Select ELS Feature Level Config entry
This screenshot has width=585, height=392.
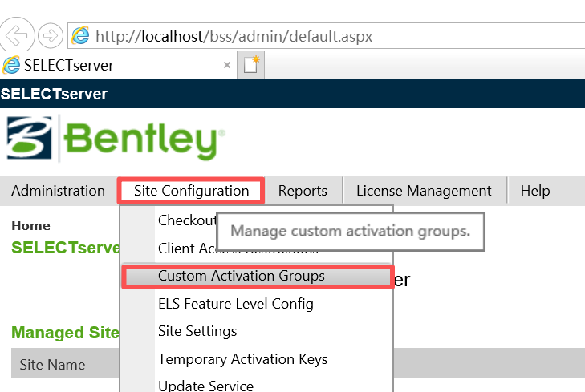(x=236, y=304)
